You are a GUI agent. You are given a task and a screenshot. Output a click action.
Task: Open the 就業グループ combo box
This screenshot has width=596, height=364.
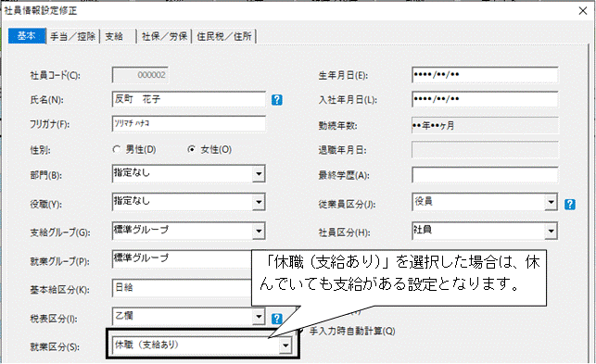[182, 258]
